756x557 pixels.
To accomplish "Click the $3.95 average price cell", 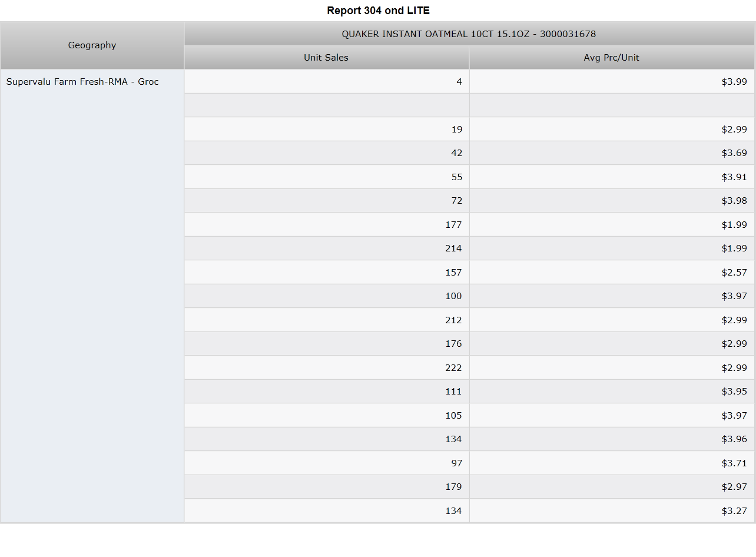I will 612,392.
